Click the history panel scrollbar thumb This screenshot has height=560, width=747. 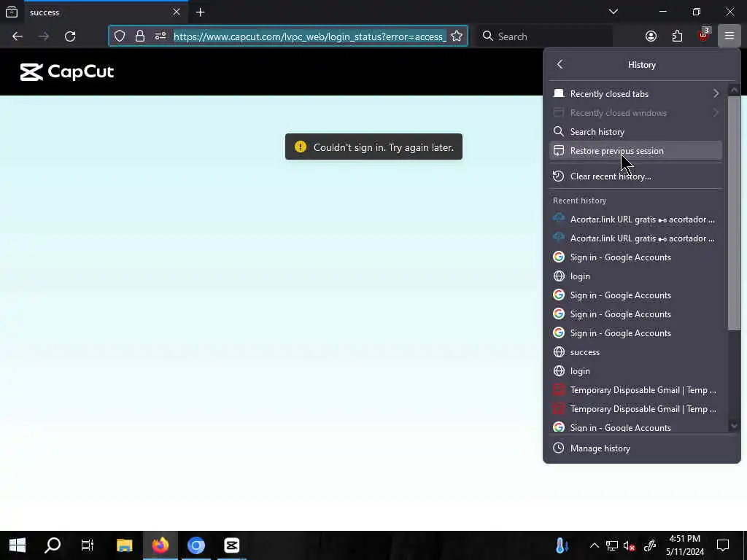point(734,212)
